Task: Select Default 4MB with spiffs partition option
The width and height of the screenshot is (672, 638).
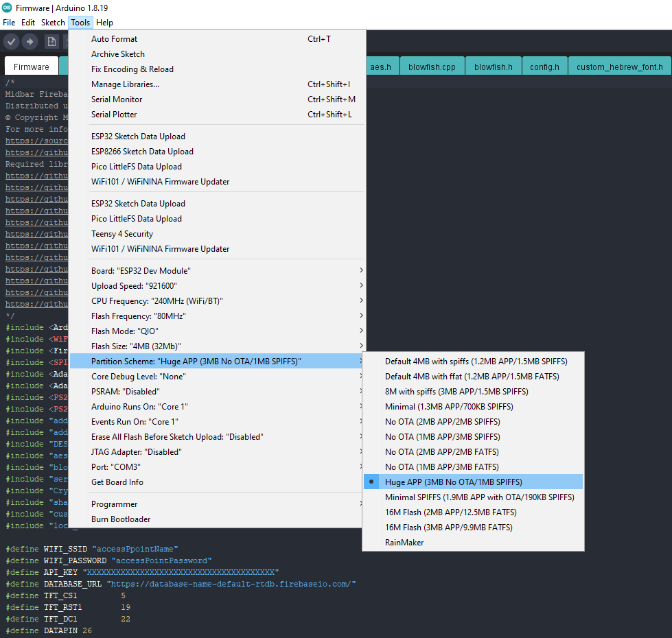Action: tap(473, 362)
